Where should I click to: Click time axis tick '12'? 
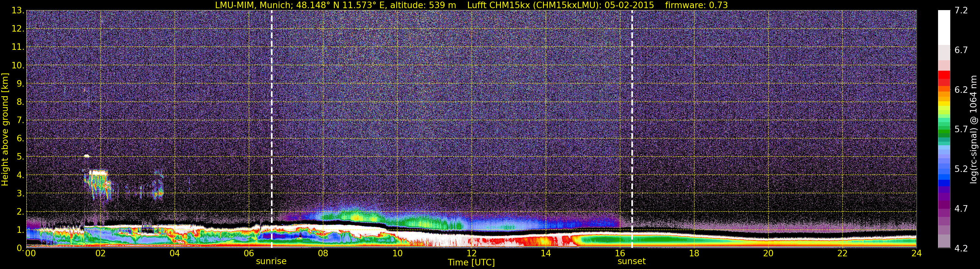[x=471, y=253]
